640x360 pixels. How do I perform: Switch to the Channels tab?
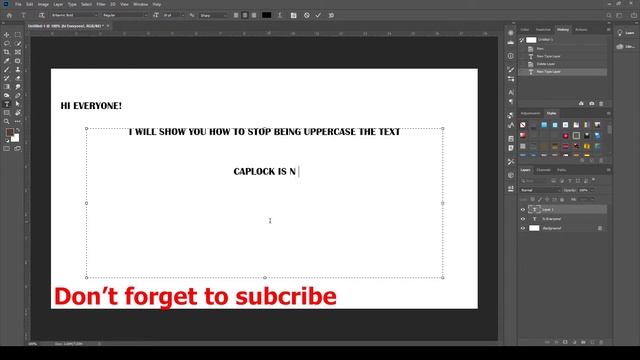543,170
